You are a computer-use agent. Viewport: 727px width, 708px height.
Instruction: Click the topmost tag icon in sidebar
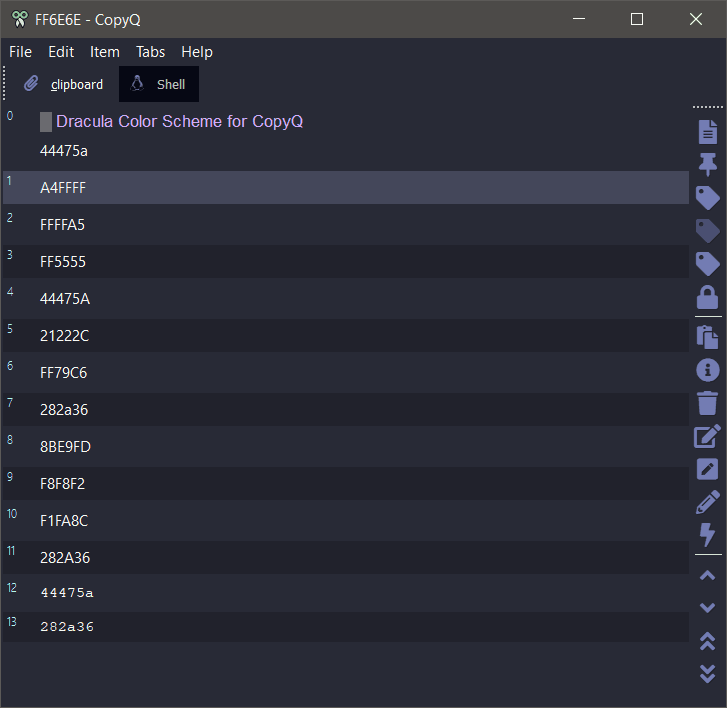pyautogui.click(x=708, y=198)
